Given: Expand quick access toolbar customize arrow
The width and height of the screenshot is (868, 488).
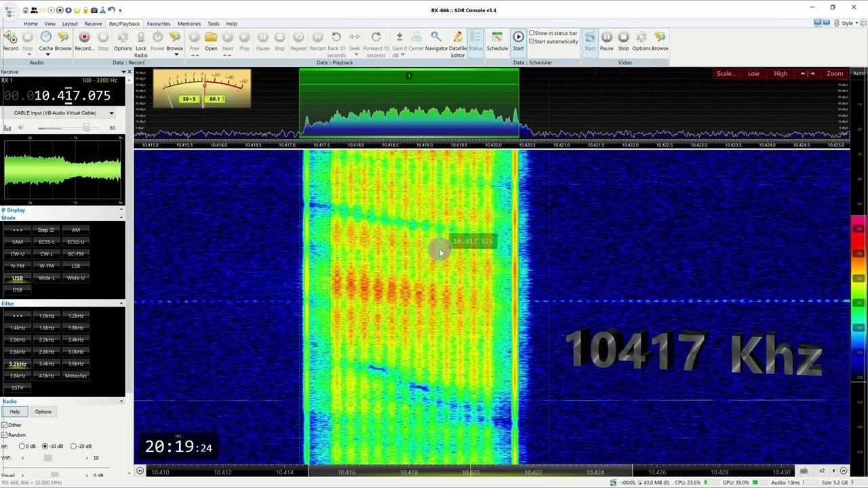Looking at the screenshot, I should click(x=120, y=10).
